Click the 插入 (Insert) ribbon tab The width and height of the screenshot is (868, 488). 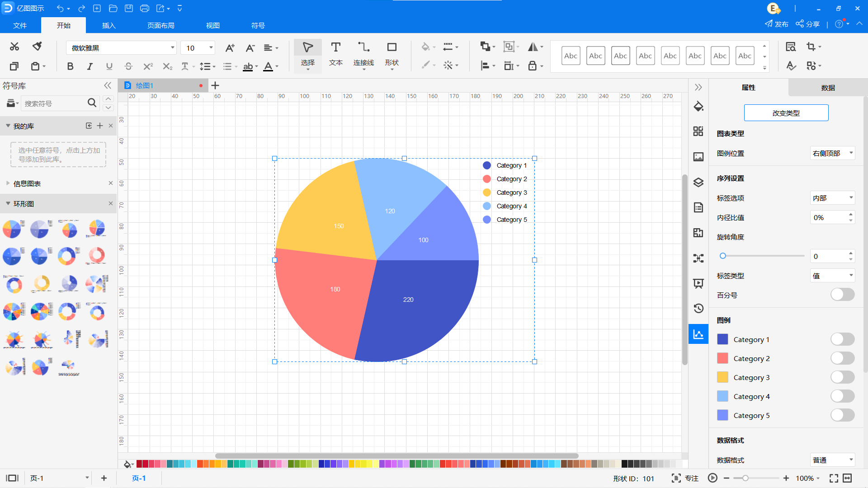(109, 26)
